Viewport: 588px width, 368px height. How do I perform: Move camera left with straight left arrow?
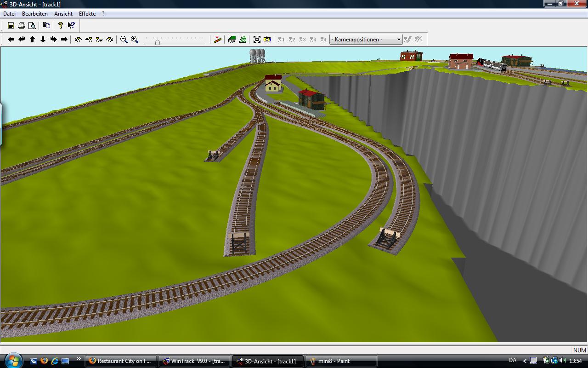pyautogui.click(x=11, y=40)
